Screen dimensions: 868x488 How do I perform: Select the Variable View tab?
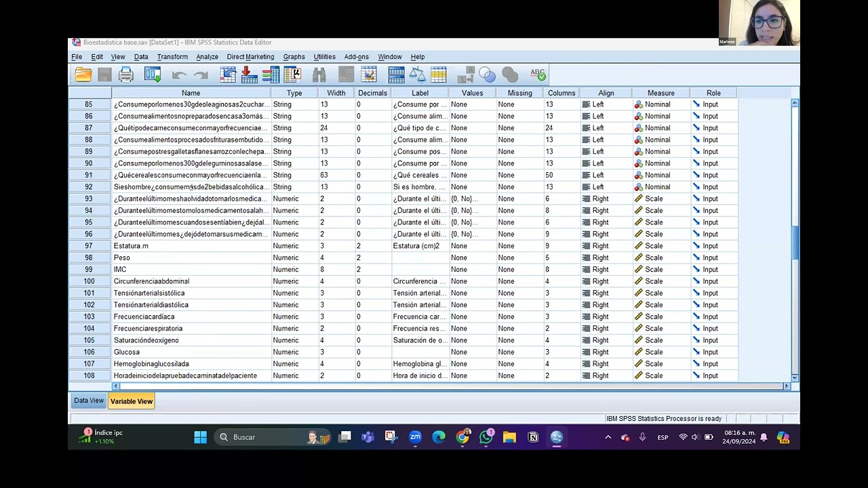click(x=132, y=401)
